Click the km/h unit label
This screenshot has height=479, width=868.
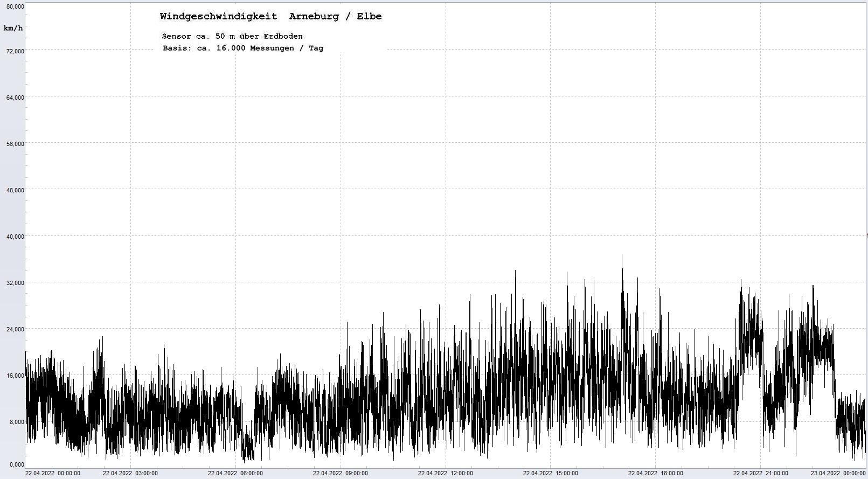point(13,28)
